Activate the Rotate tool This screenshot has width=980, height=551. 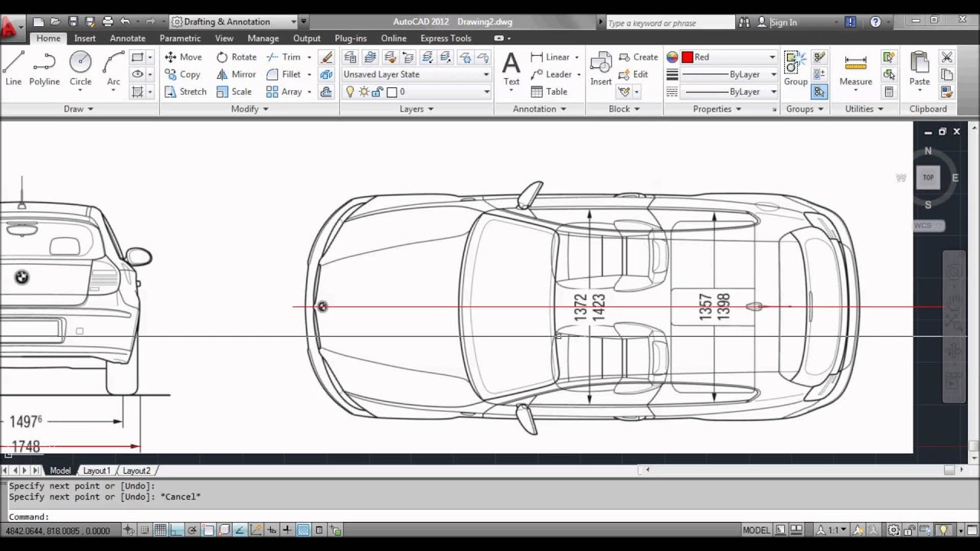(x=222, y=57)
